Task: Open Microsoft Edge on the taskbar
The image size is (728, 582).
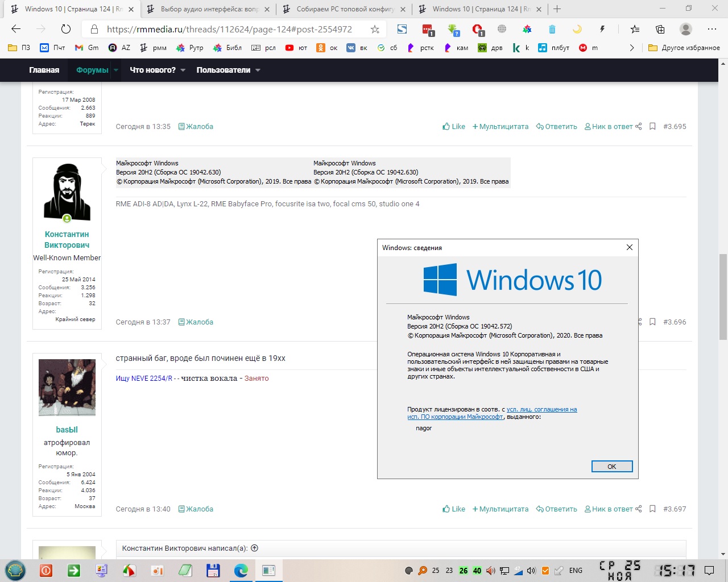Action: [x=241, y=570]
